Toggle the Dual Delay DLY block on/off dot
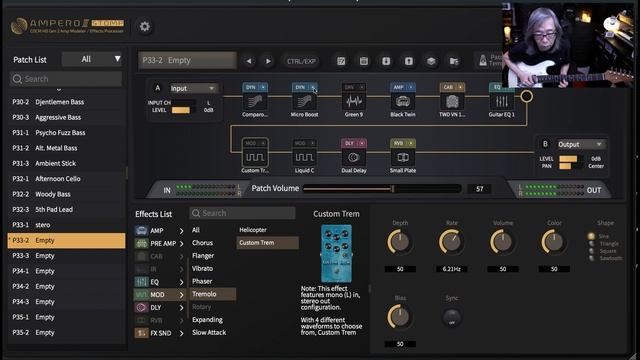Image resolution: width=640 pixels, height=360 pixels. (362, 143)
